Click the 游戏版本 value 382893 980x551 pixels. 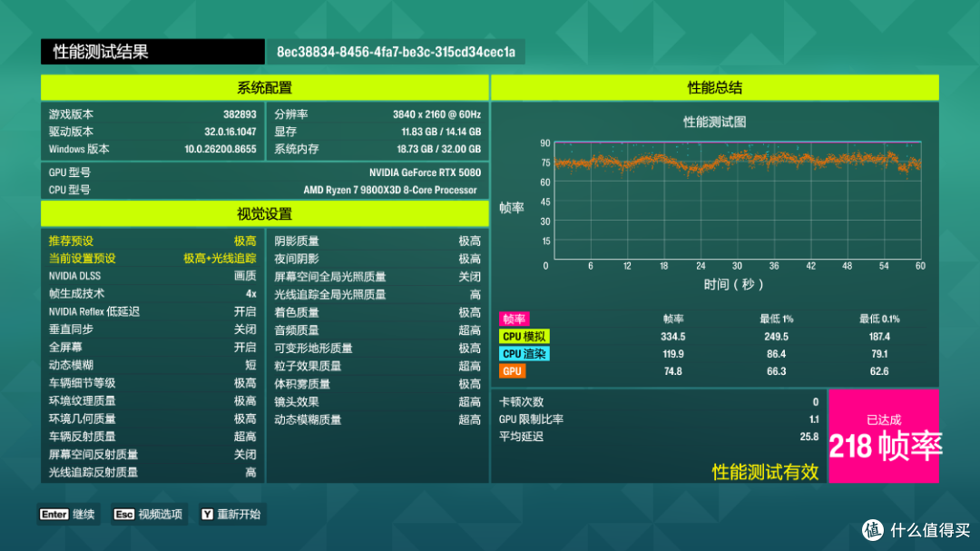point(240,114)
